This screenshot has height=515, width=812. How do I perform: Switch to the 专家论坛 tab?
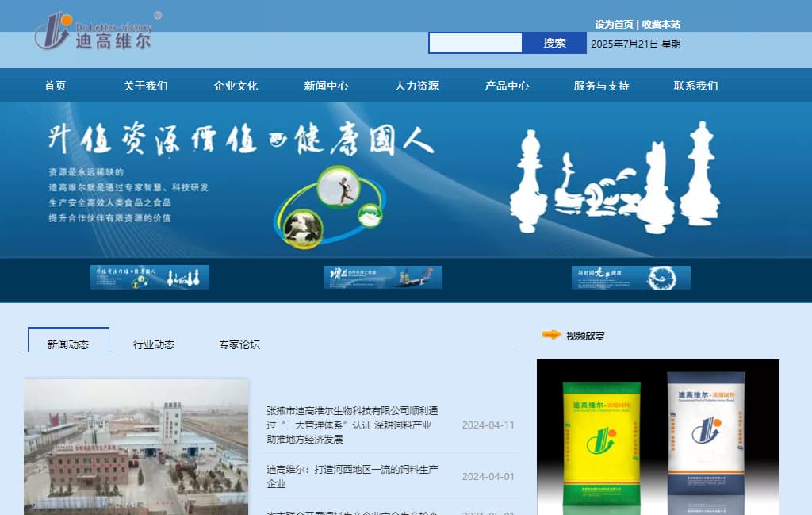(x=239, y=344)
